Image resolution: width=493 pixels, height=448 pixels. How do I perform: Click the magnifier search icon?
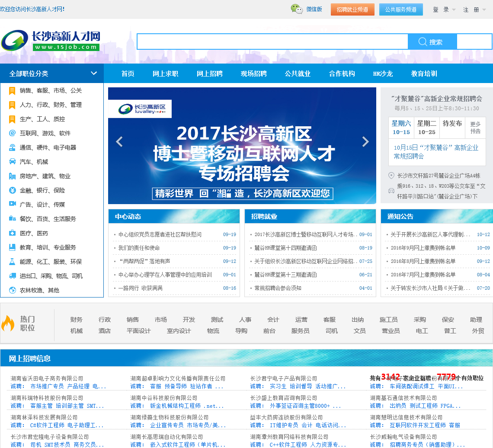pyautogui.click(x=423, y=42)
